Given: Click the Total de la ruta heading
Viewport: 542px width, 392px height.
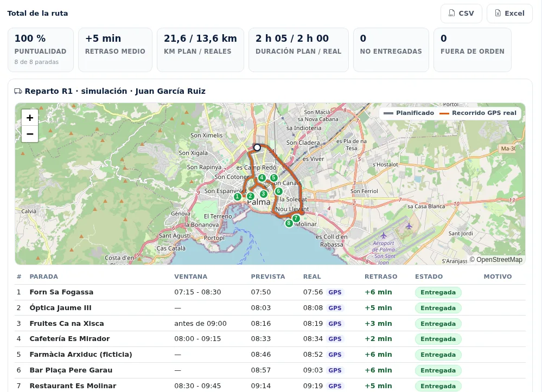Looking at the screenshot, I should [x=37, y=14].
